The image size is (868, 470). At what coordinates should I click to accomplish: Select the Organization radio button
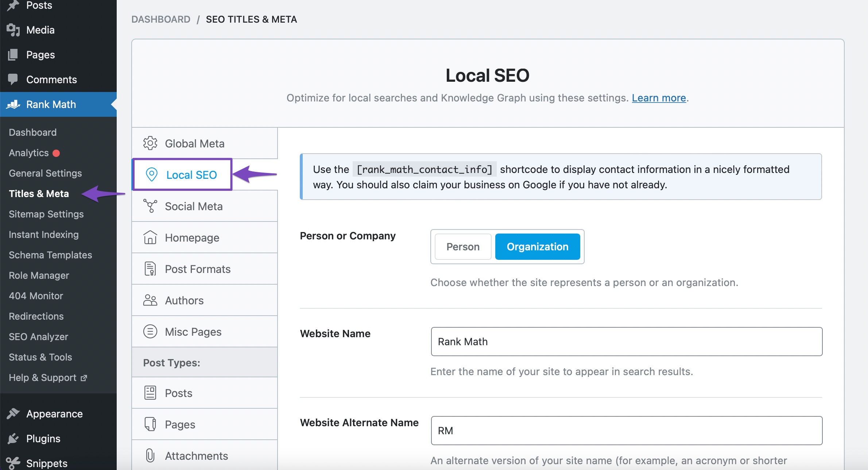(x=536, y=247)
